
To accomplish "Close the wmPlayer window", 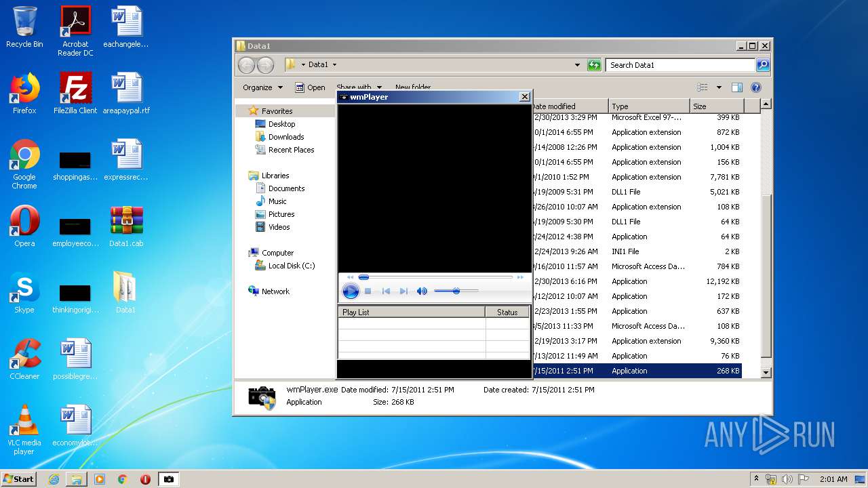I will 524,97.
